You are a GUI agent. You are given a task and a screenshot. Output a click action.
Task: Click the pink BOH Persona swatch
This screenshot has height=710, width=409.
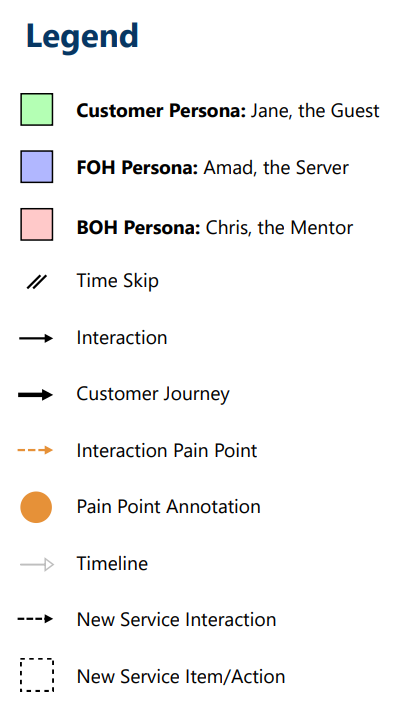[x=37, y=225]
